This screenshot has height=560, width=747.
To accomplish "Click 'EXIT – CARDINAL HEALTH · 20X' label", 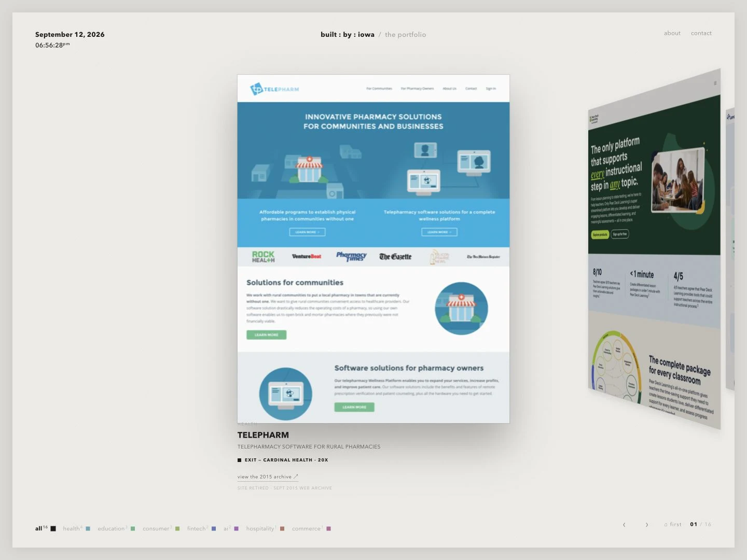I will point(283,460).
